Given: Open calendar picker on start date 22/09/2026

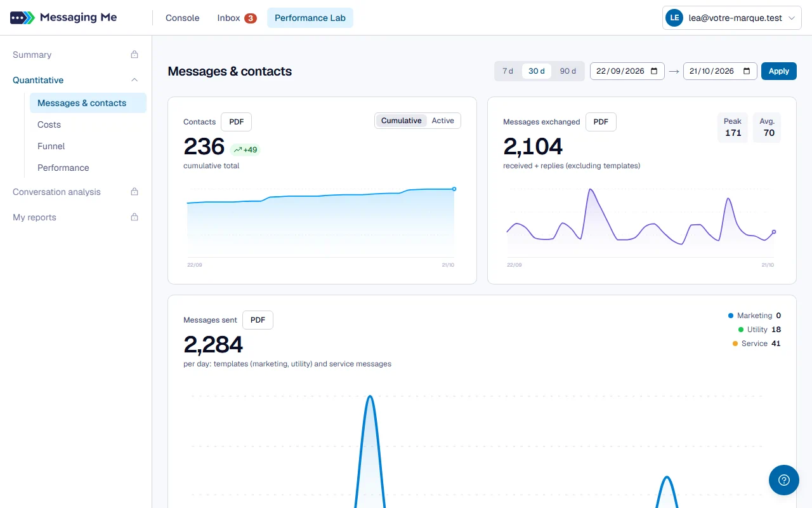Looking at the screenshot, I should click(654, 71).
